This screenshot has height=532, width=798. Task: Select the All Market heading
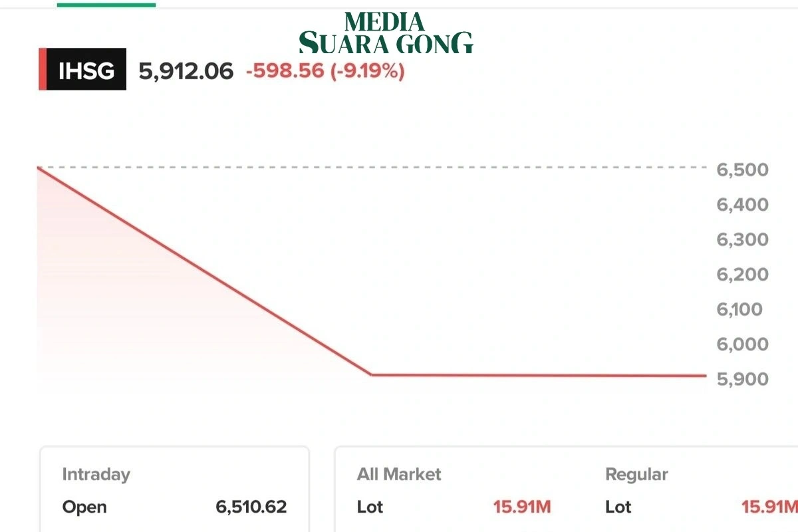click(x=399, y=475)
